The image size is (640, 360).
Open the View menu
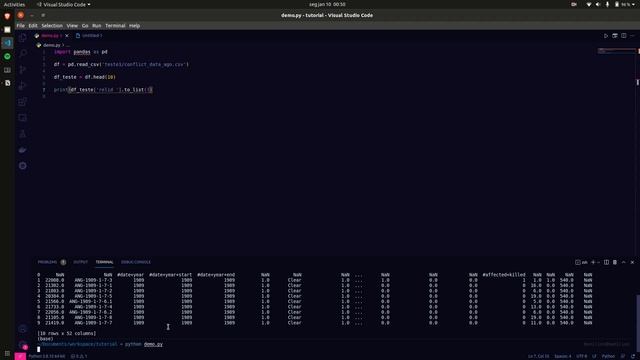72,26
